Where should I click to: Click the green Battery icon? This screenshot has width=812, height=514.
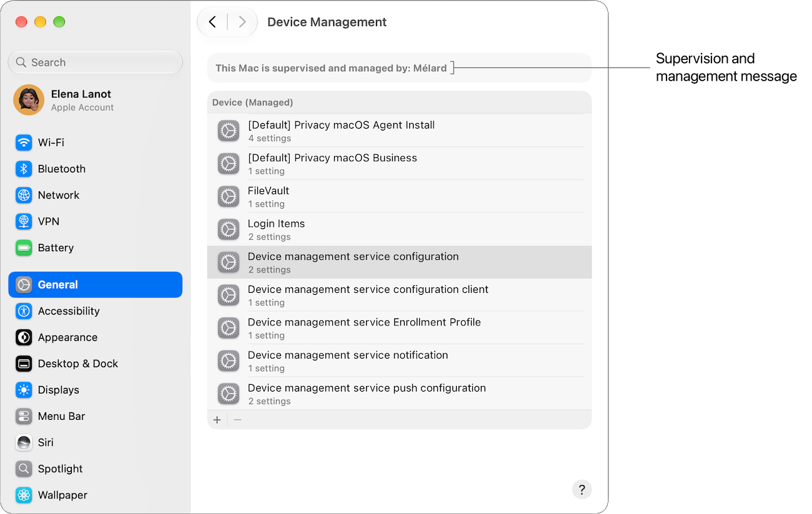[x=24, y=248]
